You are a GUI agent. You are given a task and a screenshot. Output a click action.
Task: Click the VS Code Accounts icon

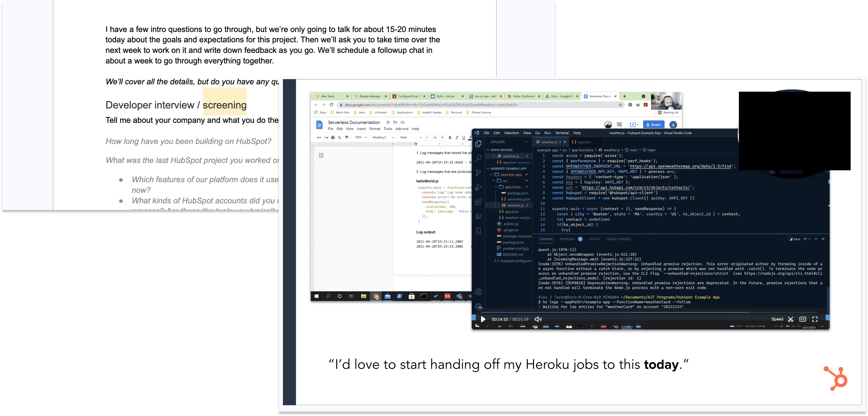[x=478, y=292]
